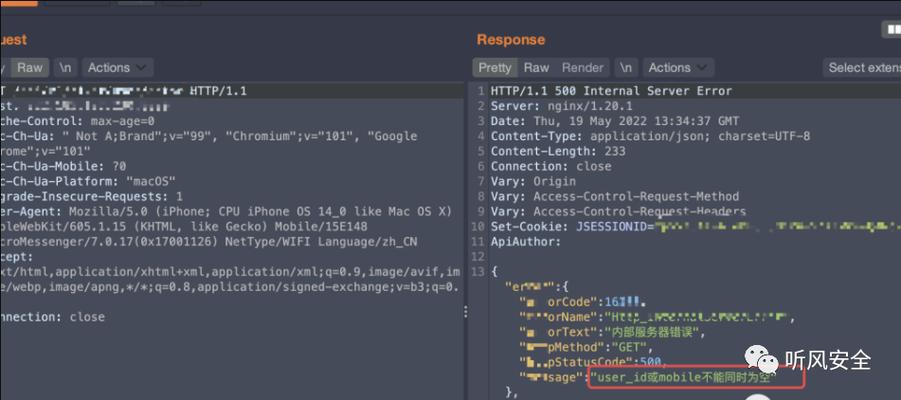This screenshot has height=400, width=901.
Task: Click the red-boxed user_id或mobile message
Action: coord(697,379)
